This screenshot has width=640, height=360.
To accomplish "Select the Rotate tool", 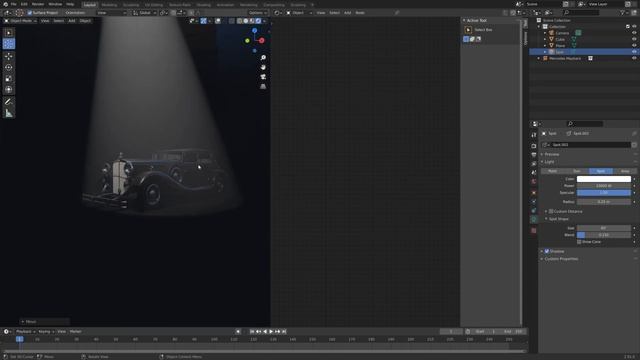I will coord(9,67).
